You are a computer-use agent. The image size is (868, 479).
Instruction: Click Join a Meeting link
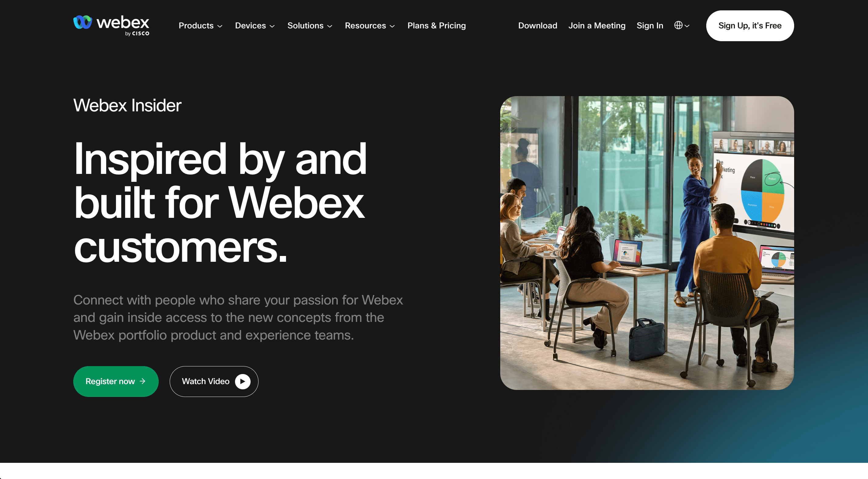(597, 26)
